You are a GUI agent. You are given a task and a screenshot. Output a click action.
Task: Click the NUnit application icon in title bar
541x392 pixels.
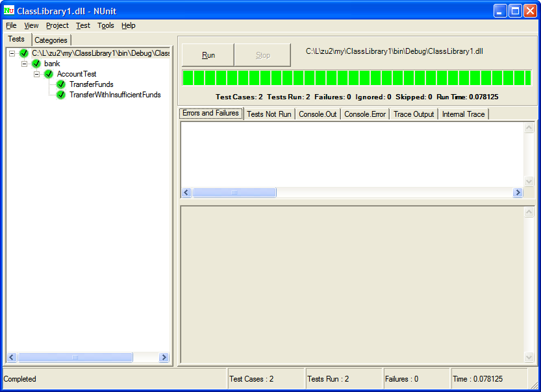(9, 10)
